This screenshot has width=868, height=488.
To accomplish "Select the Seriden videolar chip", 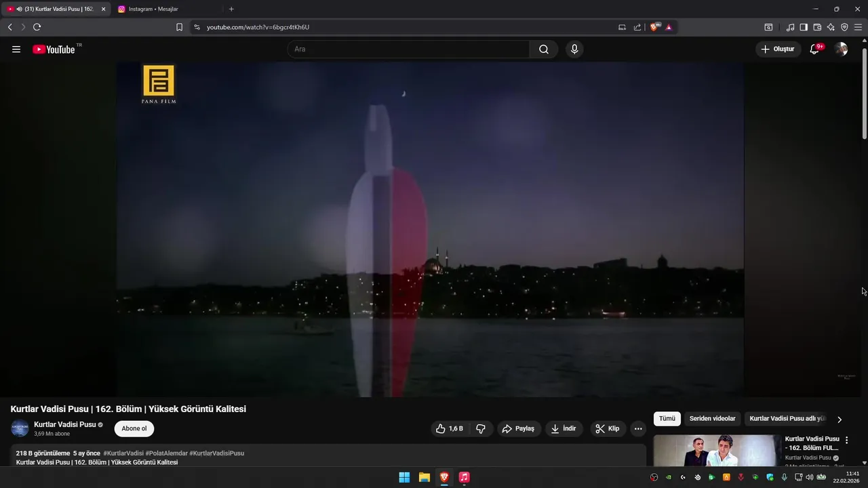I will pyautogui.click(x=712, y=419).
